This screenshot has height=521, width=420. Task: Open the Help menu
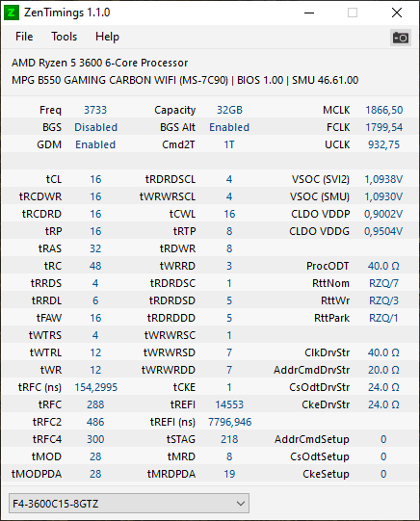tap(107, 37)
